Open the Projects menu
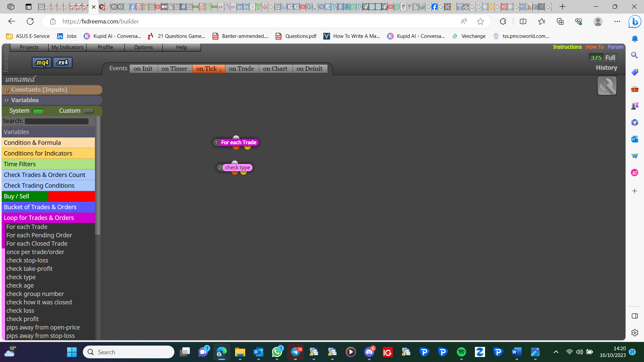644x362 pixels. 29,47
